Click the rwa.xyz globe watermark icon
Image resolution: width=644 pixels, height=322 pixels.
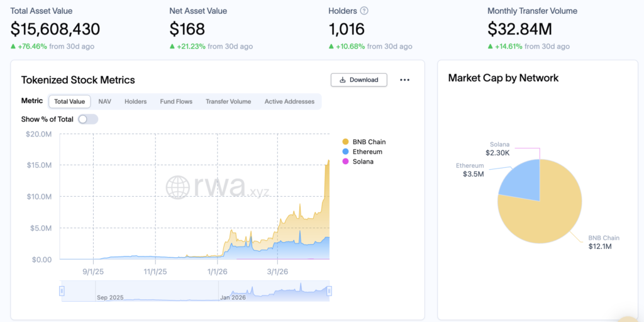178,187
